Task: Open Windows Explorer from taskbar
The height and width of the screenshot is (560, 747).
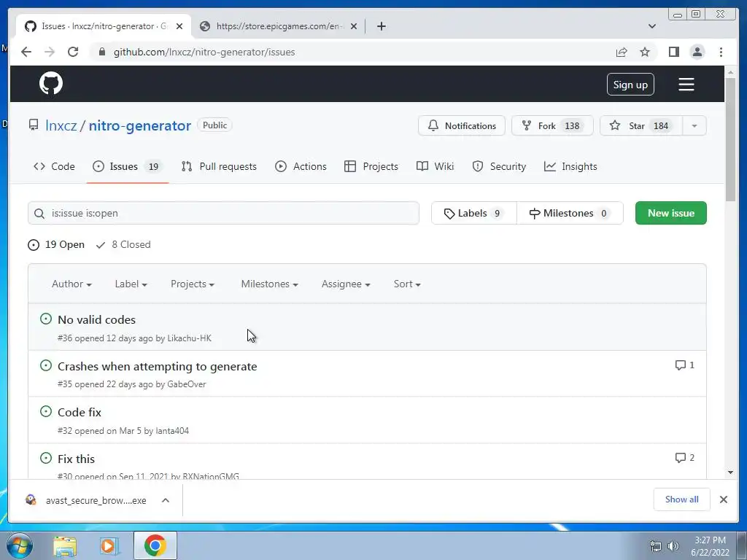Action: [65, 545]
